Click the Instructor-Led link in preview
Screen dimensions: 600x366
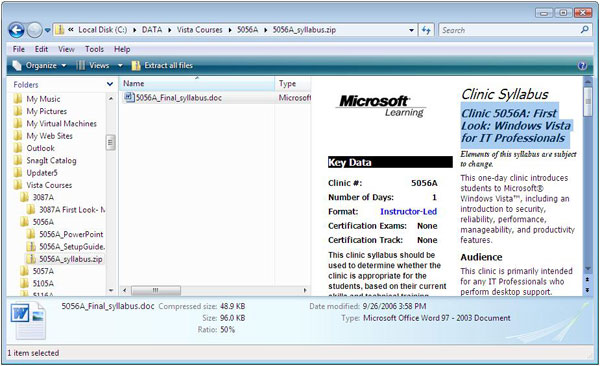[408, 211]
